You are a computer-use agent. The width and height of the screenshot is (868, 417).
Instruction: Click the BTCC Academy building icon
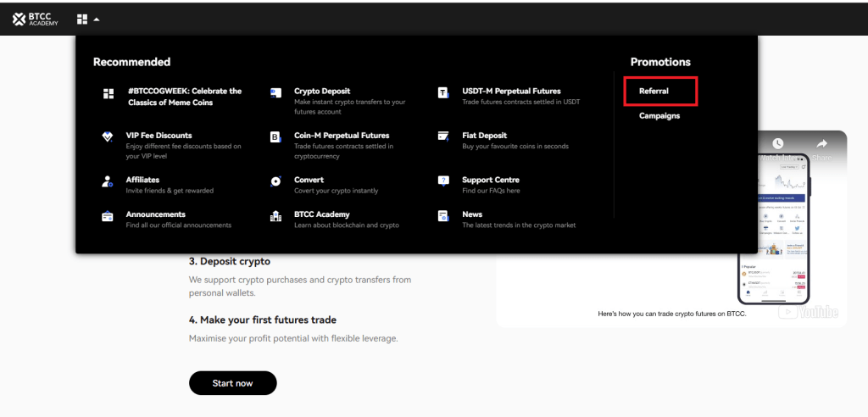pyautogui.click(x=275, y=216)
